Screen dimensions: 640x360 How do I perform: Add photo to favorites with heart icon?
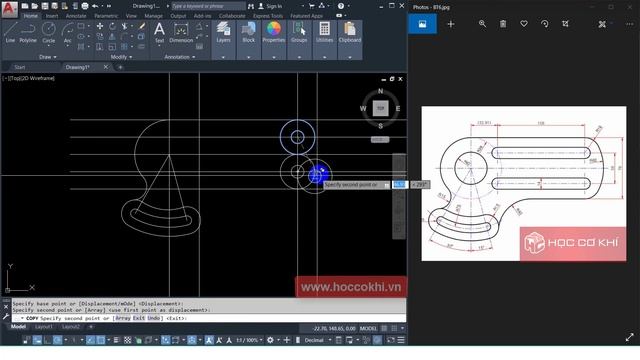(x=524, y=24)
